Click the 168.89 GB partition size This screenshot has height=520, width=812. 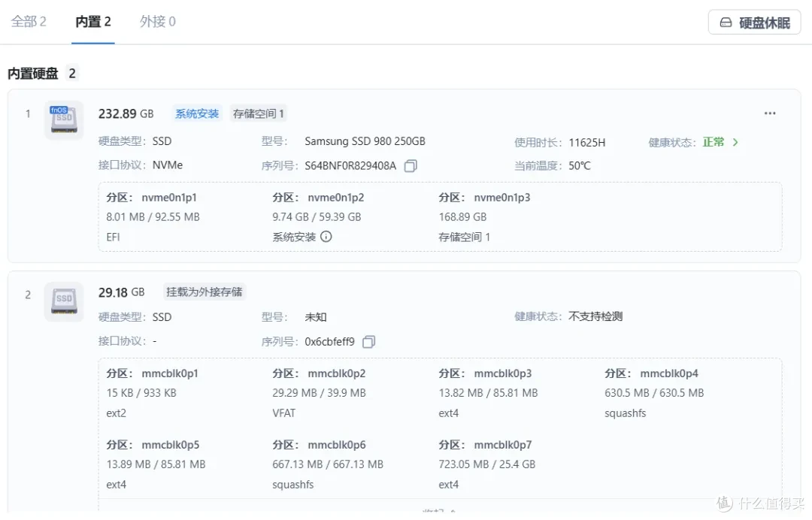462,217
